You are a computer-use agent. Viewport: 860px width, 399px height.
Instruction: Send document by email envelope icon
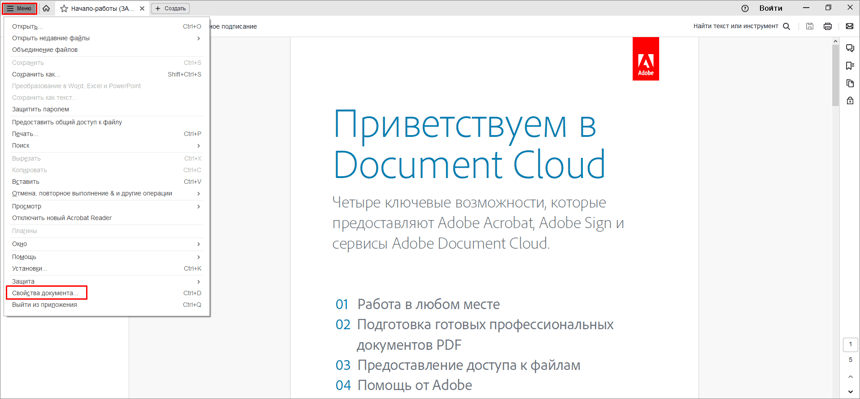(849, 26)
